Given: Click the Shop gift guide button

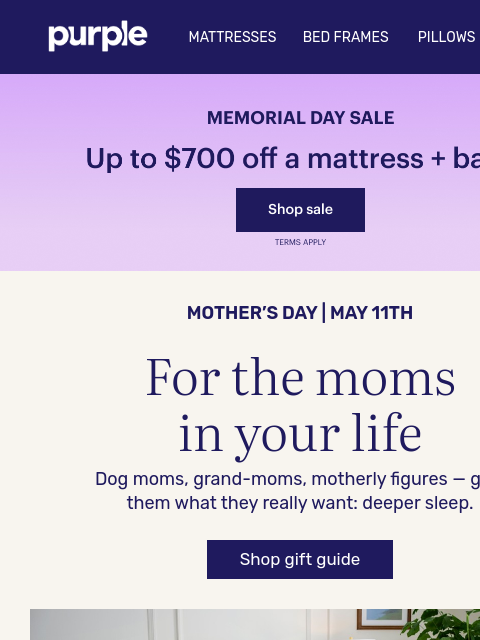Looking at the screenshot, I should click(x=300, y=559).
